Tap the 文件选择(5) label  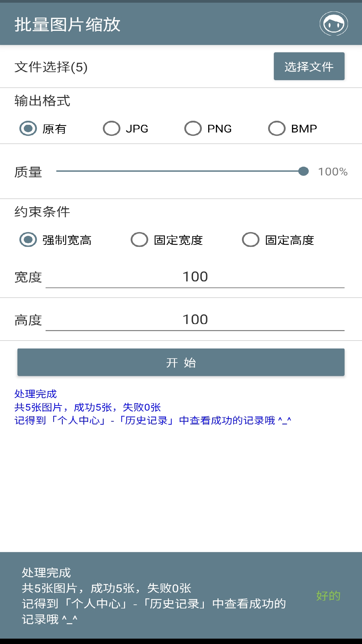(51, 67)
